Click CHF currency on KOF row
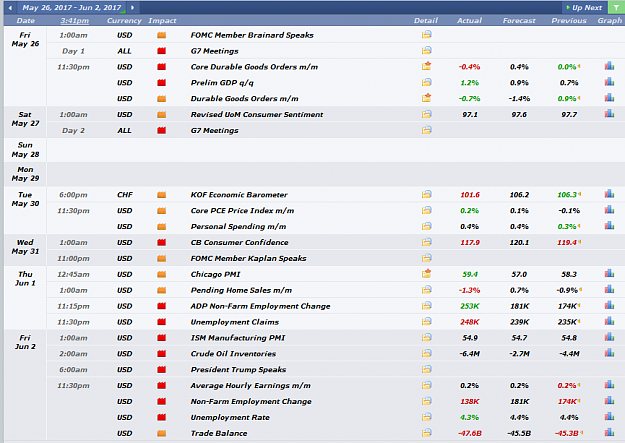The image size is (625, 443). 124,195
